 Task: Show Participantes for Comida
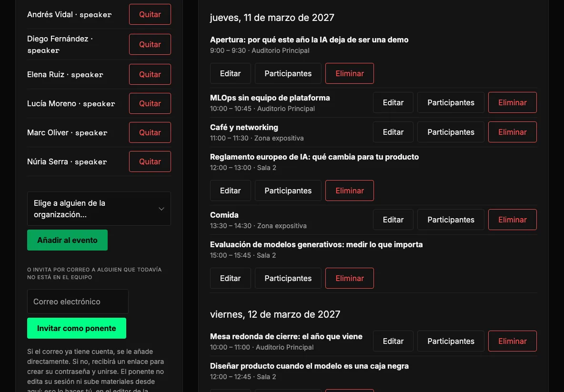tap(451, 220)
